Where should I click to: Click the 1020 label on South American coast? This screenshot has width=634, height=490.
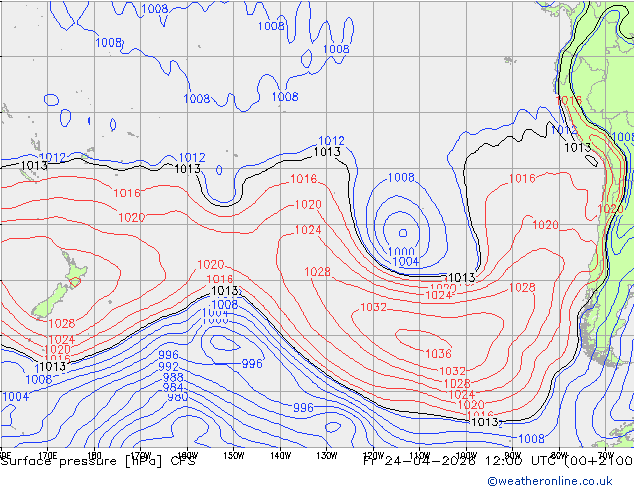tap(611, 209)
